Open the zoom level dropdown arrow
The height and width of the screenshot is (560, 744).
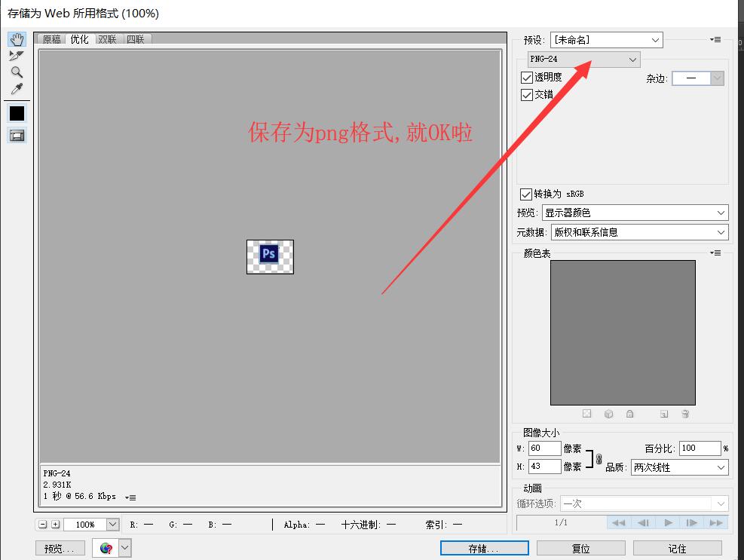112,525
